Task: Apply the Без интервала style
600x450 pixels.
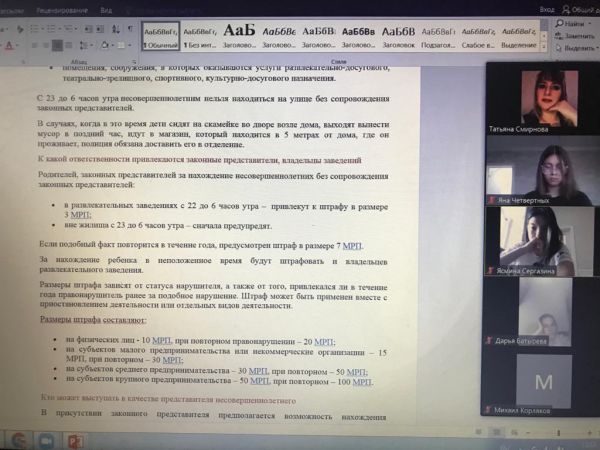Action: click(x=200, y=36)
